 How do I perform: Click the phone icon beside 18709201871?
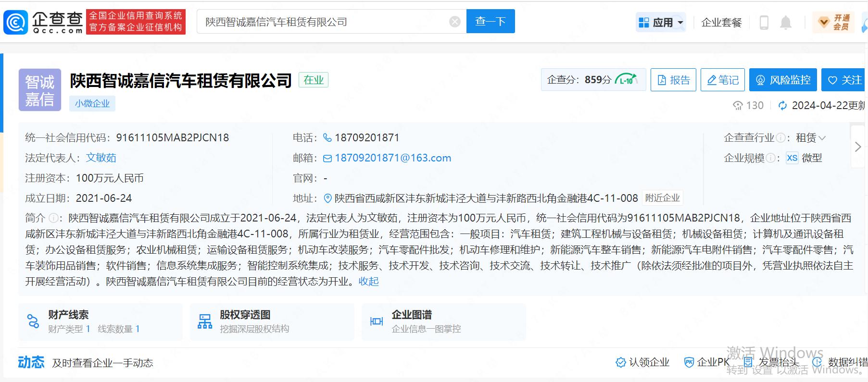click(327, 138)
